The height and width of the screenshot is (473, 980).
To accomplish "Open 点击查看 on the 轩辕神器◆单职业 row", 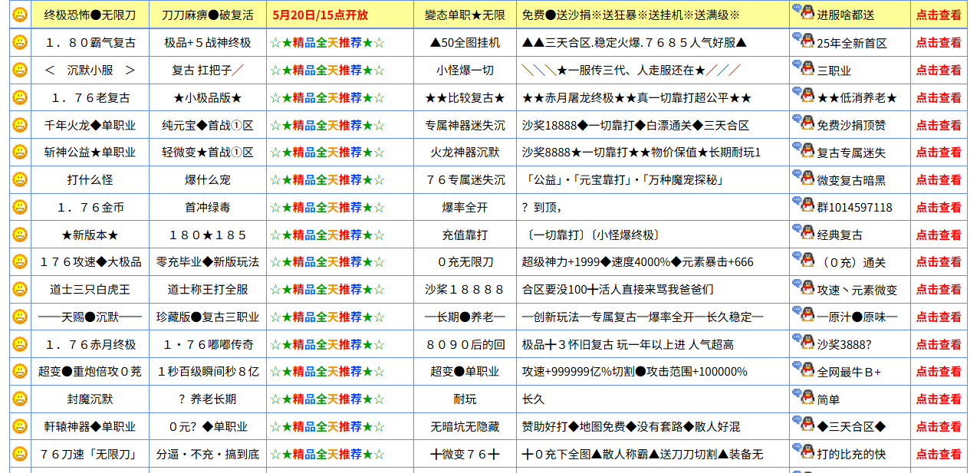I will 939,426.
